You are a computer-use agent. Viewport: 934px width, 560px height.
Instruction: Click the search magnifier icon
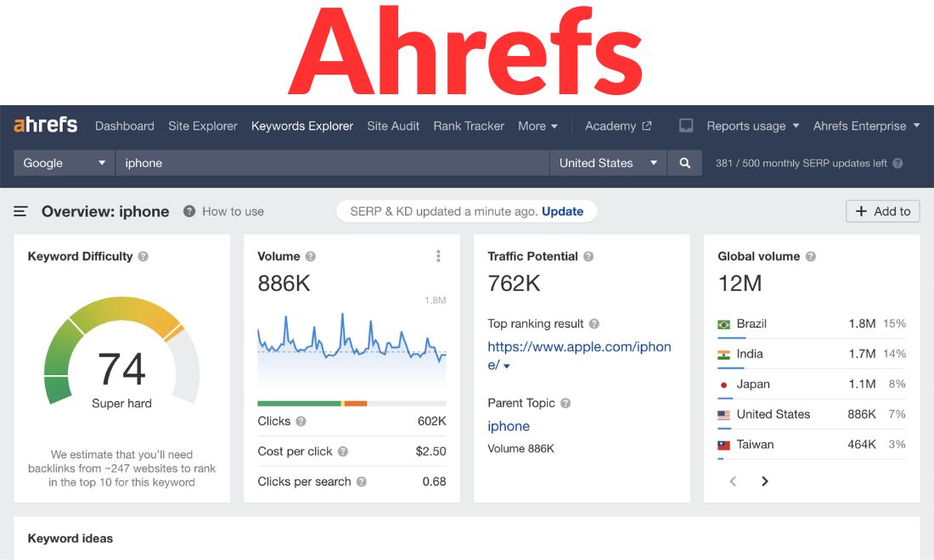(685, 163)
